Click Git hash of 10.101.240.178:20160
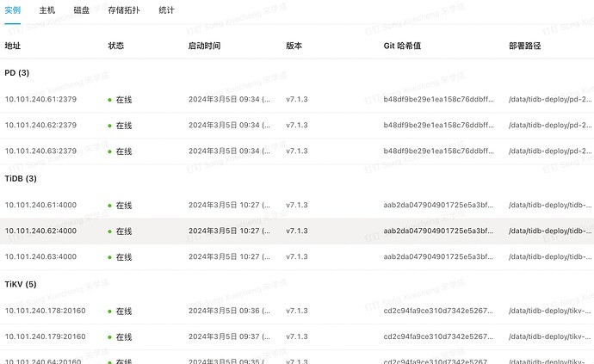The height and width of the screenshot is (364, 594). click(438, 311)
